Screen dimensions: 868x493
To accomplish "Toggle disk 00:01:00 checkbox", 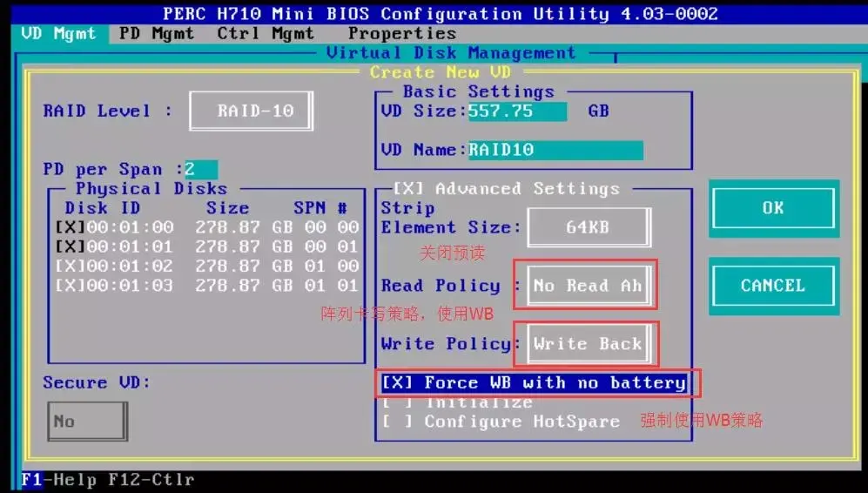I will [71, 227].
